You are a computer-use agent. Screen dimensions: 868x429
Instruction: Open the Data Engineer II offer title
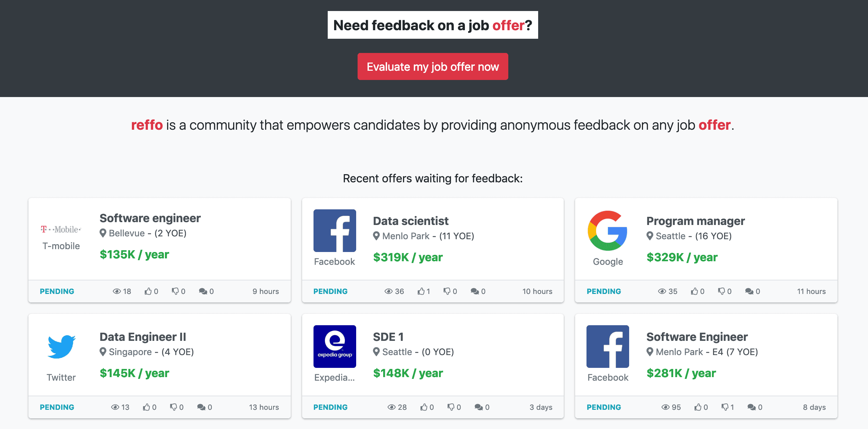(x=143, y=337)
